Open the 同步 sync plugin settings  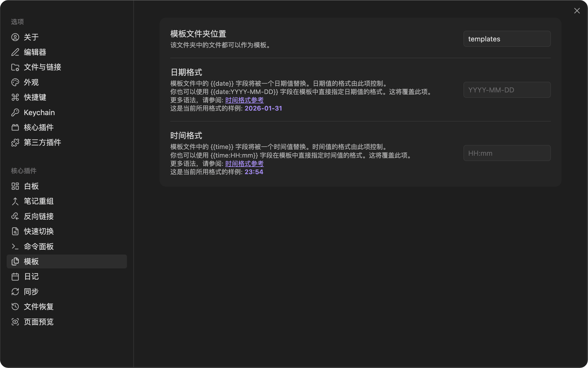(31, 292)
